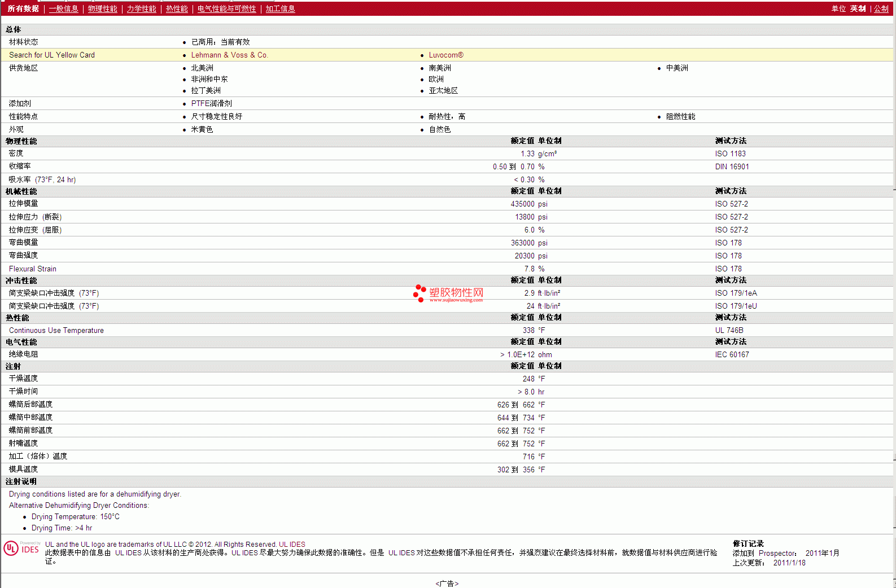Click the 北美洲 region entry
The width and height of the screenshot is (896, 588).
[x=202, y=68]
